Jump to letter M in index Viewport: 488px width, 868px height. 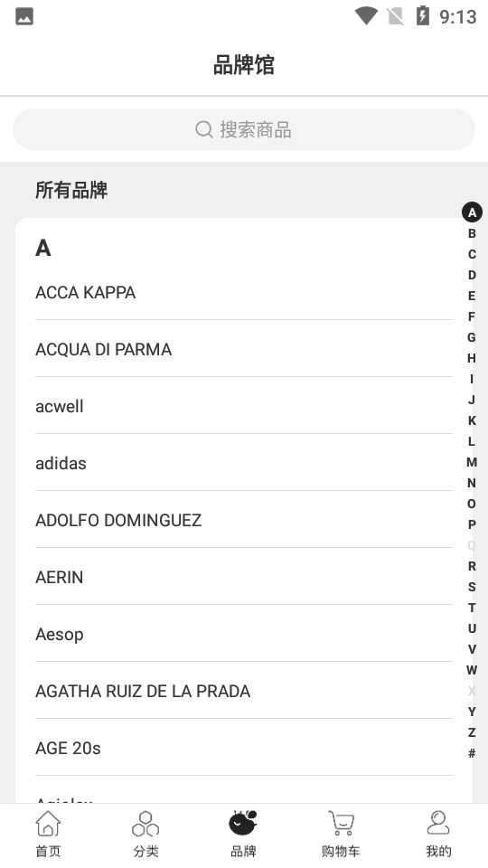pyautogui.click(x=472, y=462)
